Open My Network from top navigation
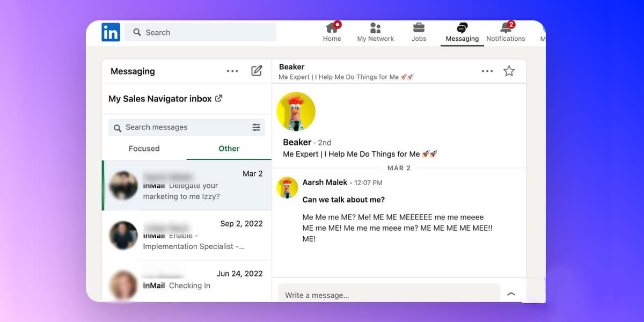The image size is (644, 322). (375, 32)
